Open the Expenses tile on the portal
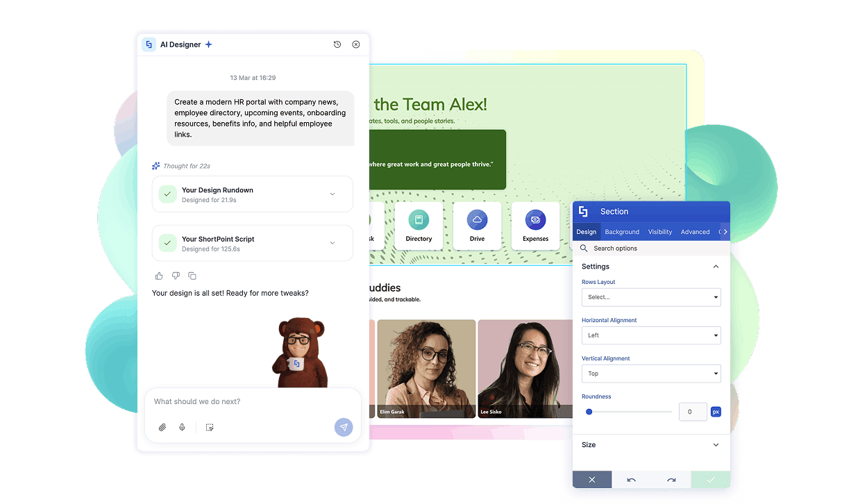 point(535,228)
